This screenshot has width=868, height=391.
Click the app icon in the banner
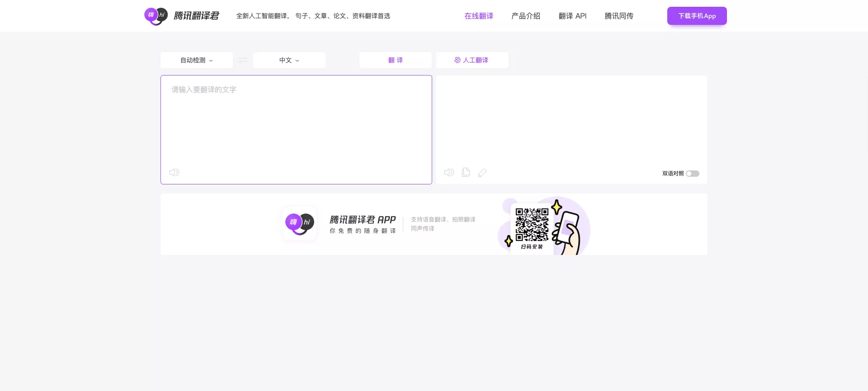tap(299, 223)
